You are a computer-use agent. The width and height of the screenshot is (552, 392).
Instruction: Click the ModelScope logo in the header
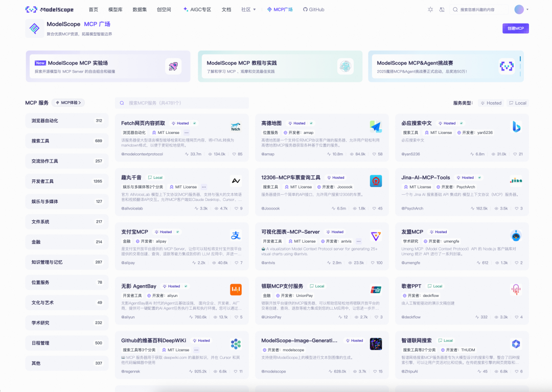50,10
